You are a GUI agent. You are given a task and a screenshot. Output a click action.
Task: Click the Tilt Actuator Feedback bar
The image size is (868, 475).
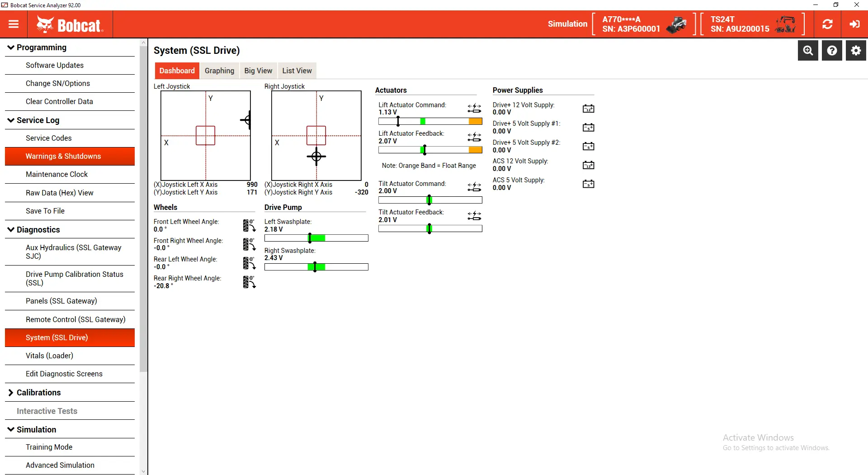[x=430, y=228]
